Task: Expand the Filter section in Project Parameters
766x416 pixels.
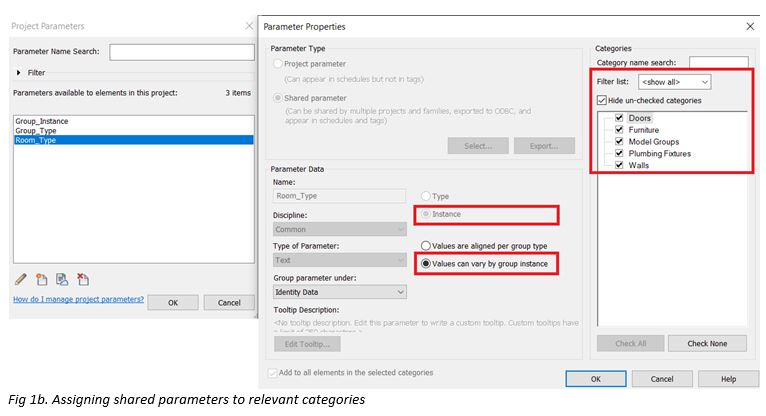Action: click(19, 73)
